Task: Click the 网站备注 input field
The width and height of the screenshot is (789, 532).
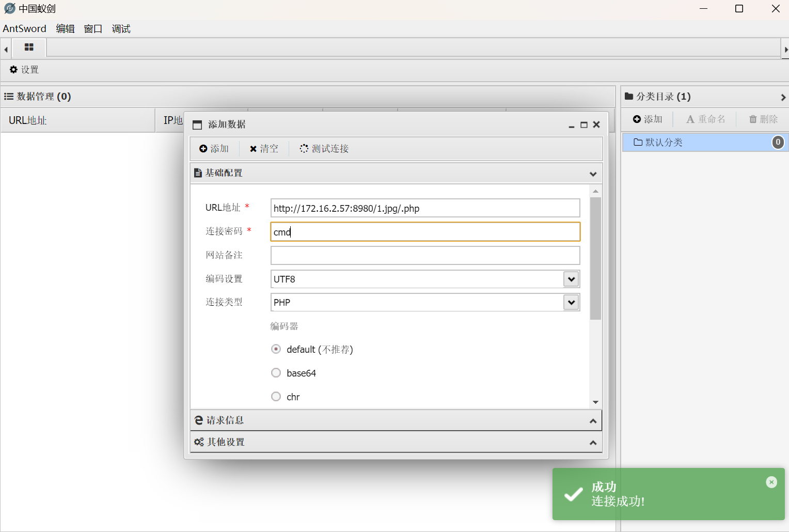Action: (425, 256)
